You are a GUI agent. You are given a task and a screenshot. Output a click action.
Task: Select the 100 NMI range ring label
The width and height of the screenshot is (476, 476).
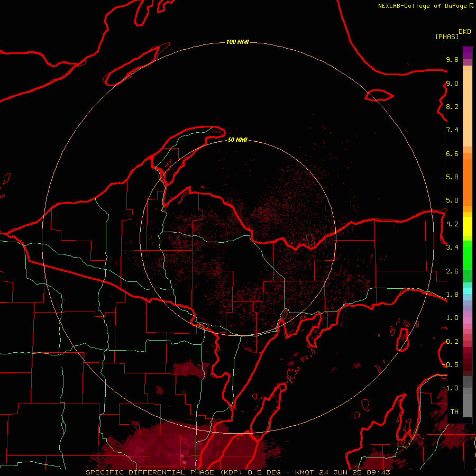[237, 42]
